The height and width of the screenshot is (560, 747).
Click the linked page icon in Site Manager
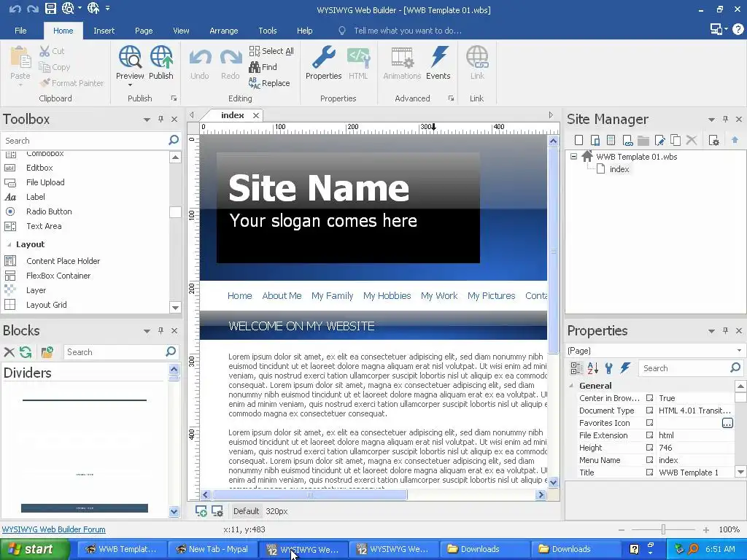pos(627,140)
